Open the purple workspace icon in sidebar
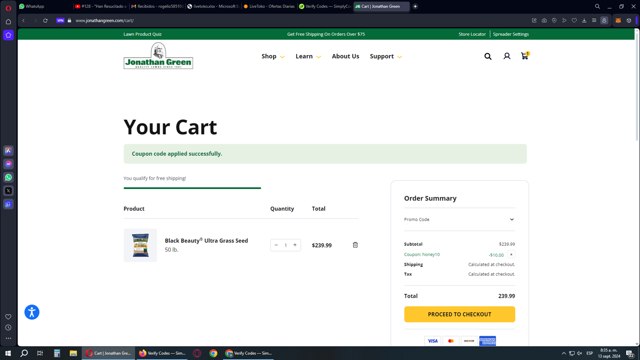 8,35
